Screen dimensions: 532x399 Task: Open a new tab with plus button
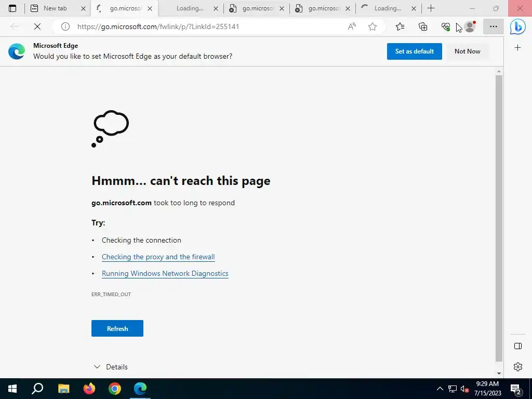click(x=431, y=8)
